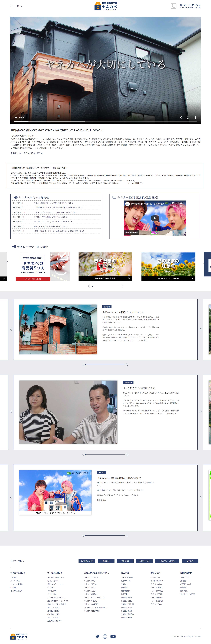Open the 施工事例 house photo thumbnail

[58, 329]
